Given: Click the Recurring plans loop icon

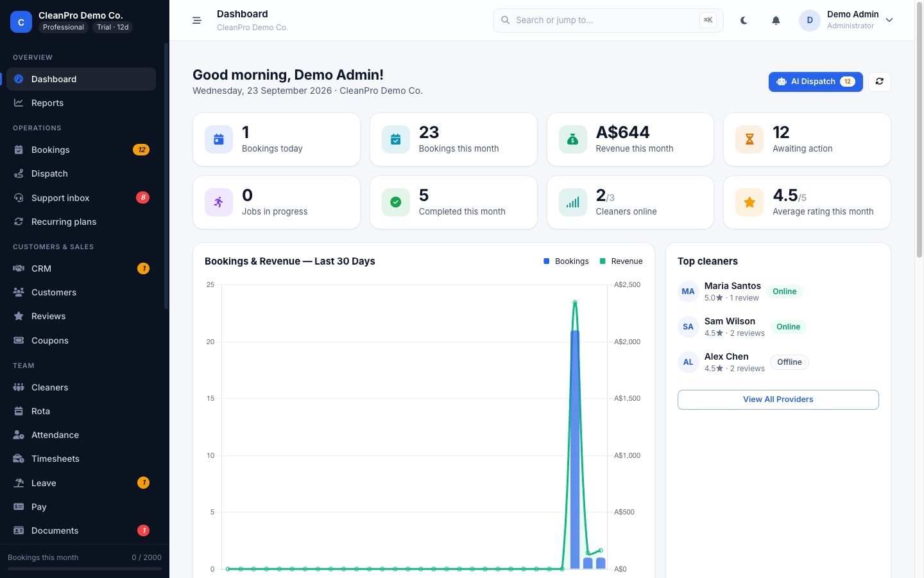Looking at the screenshot, I should point(19,222).
